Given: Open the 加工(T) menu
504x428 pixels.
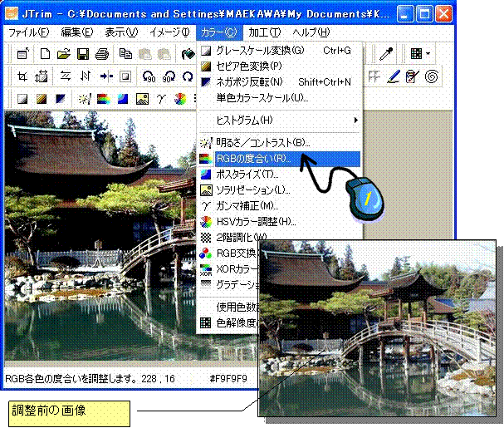Looking at the screenshot, I should point(265,32).
